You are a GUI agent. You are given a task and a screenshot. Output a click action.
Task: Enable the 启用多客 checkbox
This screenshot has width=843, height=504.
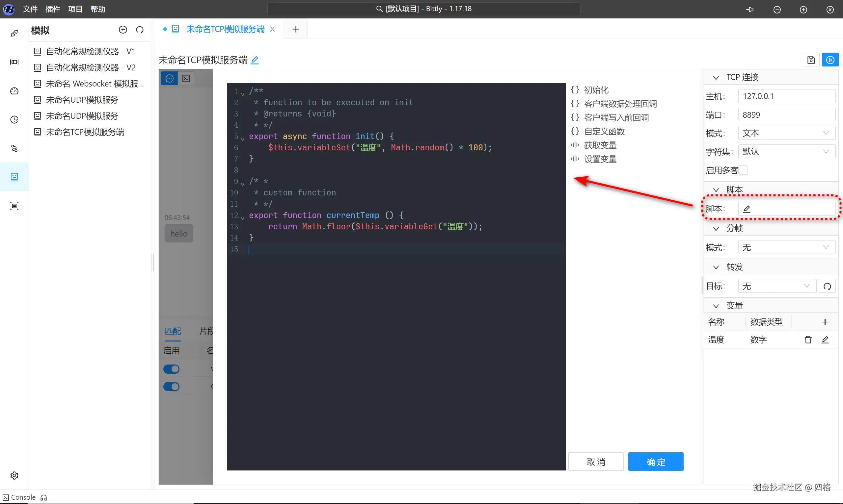tap(743, 170)
